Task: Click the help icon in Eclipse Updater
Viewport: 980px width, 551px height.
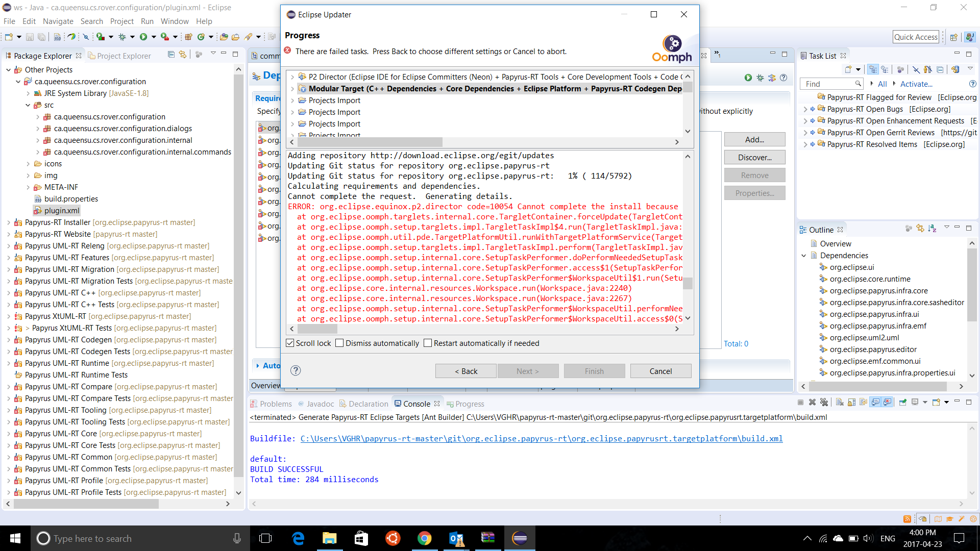Action: pos(296,371)
